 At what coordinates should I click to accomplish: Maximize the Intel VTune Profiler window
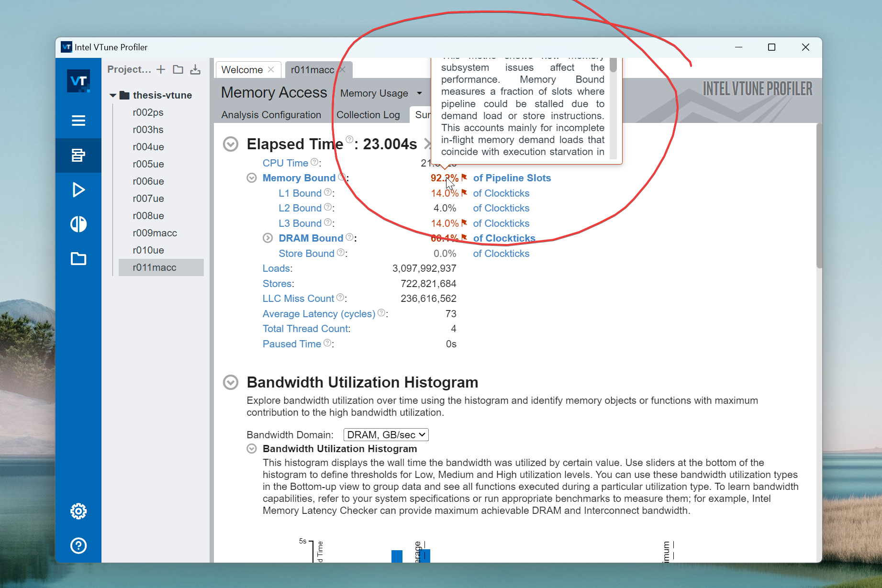pyautogui.click(x=771, y=47)
